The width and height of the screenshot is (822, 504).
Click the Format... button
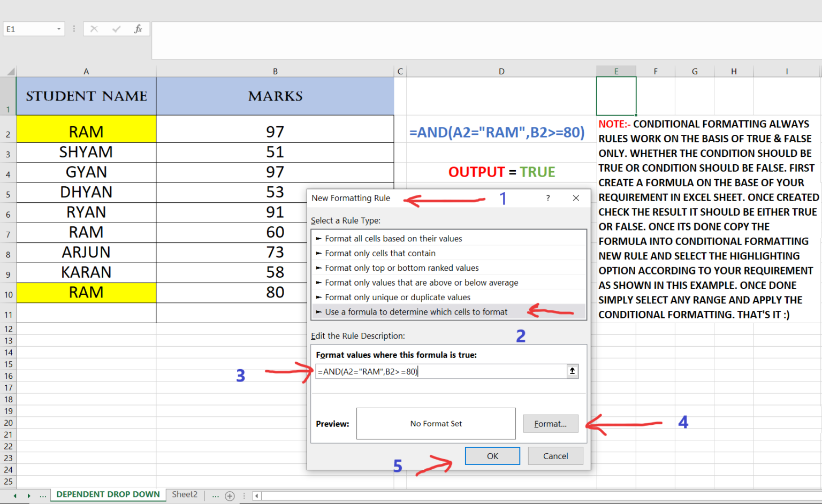tap(551, 424)
